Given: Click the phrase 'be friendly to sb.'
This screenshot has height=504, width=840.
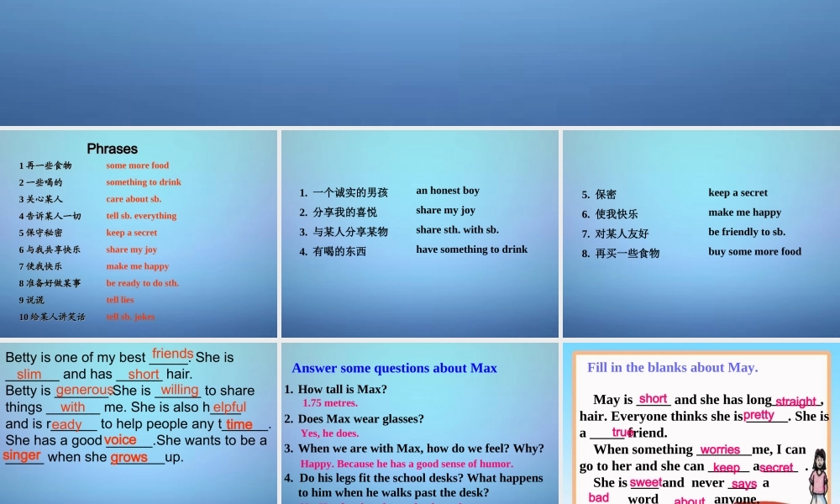Looking at the screenshot, I should pos(747,232).
